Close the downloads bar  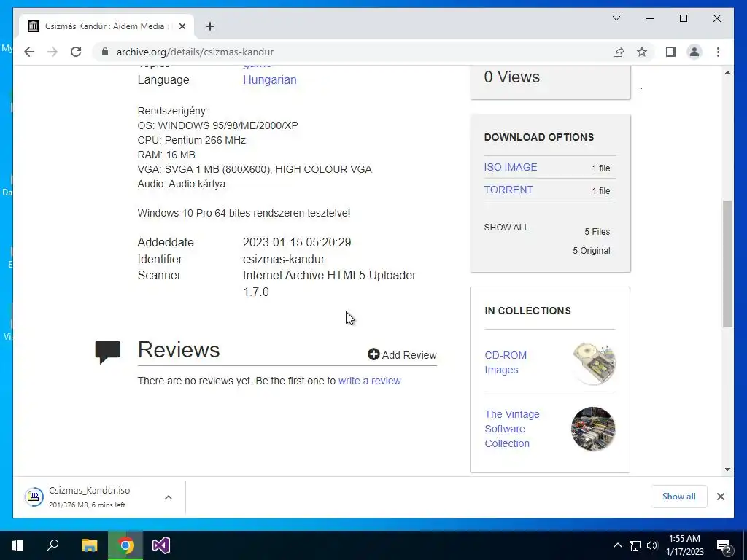click(721, 497)
